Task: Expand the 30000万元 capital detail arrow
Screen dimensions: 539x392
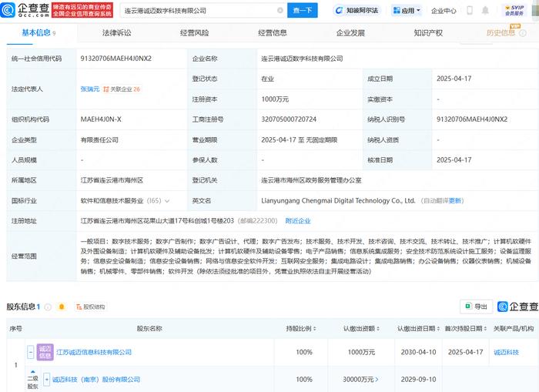Action: (x=377, y=379)
